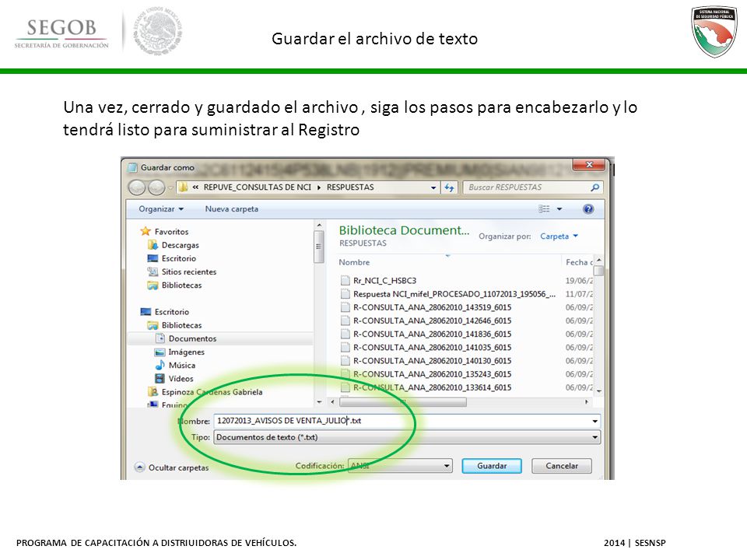Open the view options dropdown arrow
This screenshot has width=747, height=560.
(x=559, y=209)
